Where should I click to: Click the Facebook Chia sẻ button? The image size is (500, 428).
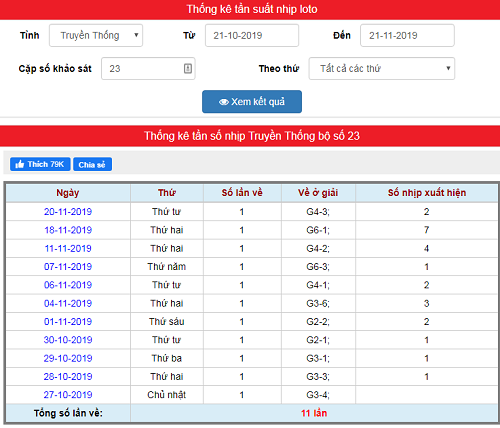[92, 164]
